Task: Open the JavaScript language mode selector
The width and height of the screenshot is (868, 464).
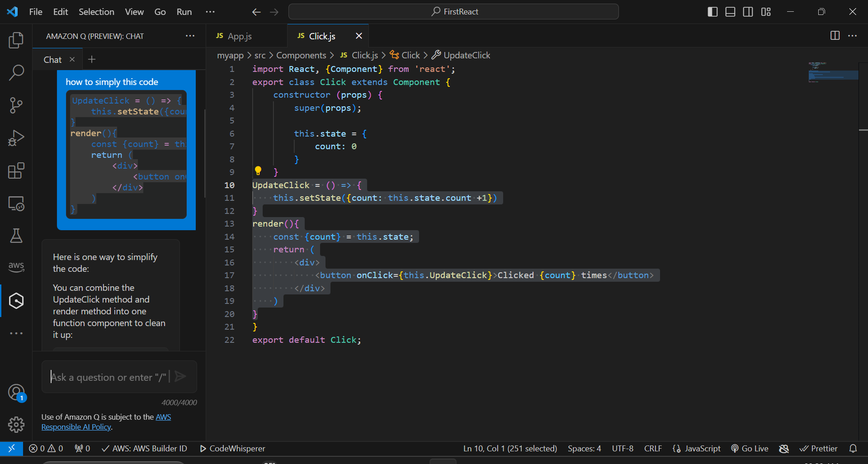Action: point(697,449)
